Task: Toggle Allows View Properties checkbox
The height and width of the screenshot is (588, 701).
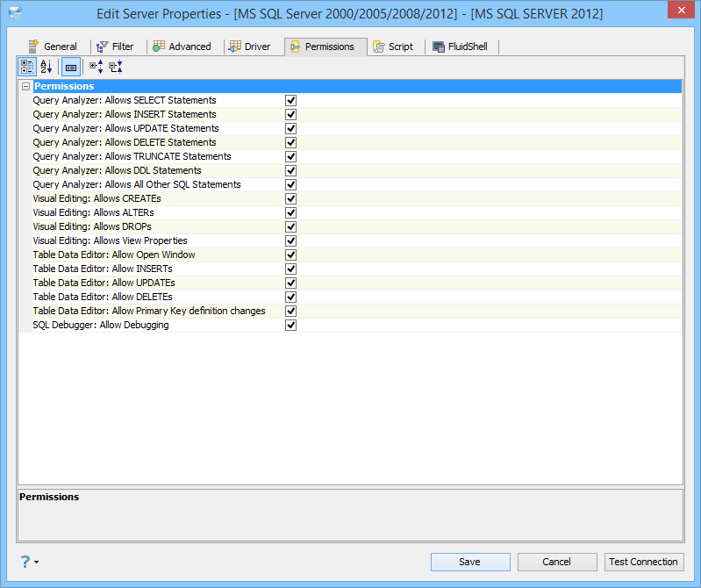Action: pyautogui.click(x=290, y=240)
